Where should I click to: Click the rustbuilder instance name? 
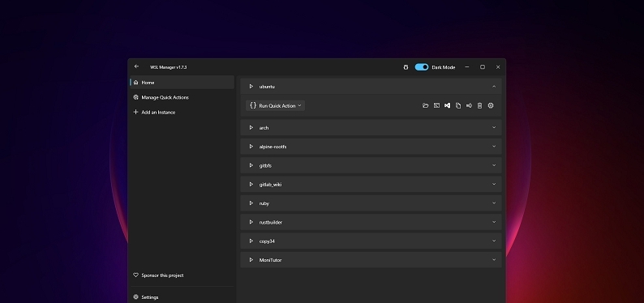(271, 222)
